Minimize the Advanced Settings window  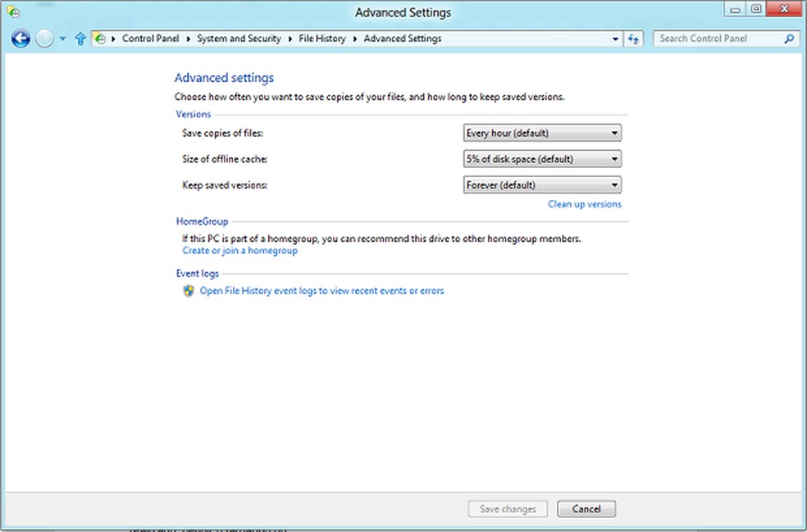point(735,9)
